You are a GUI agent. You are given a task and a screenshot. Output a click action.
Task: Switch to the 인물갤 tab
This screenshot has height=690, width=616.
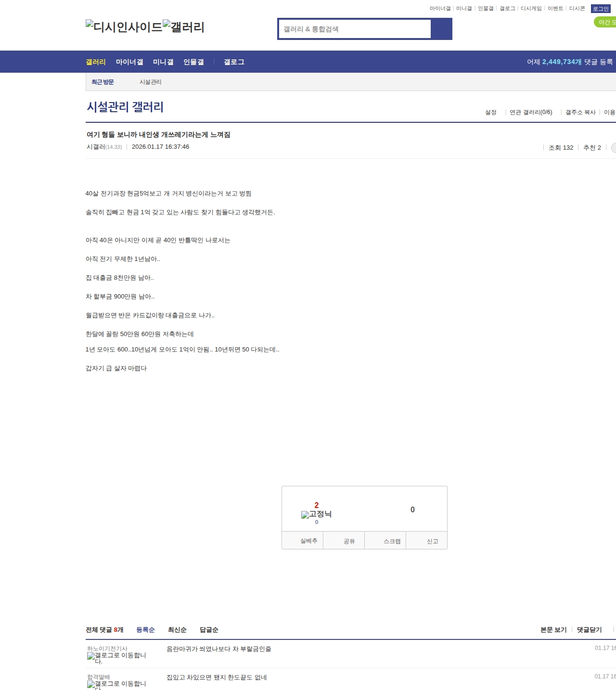point(193,62)
